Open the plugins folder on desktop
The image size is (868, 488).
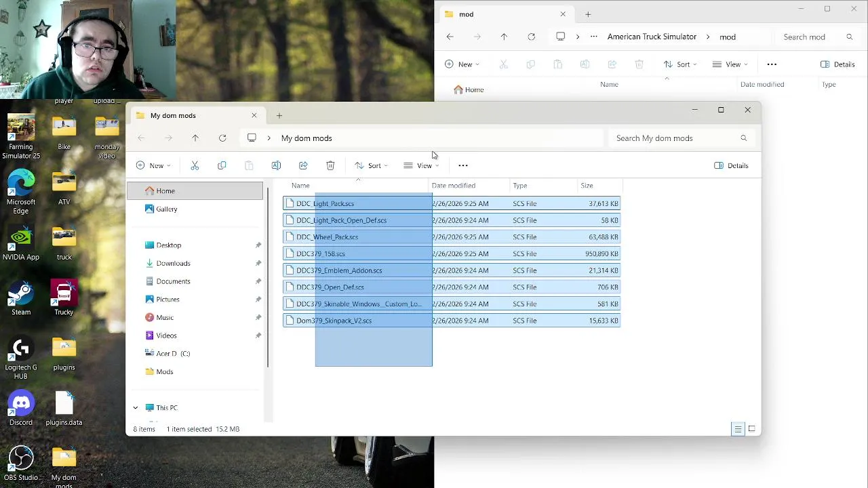coord(64,353)
